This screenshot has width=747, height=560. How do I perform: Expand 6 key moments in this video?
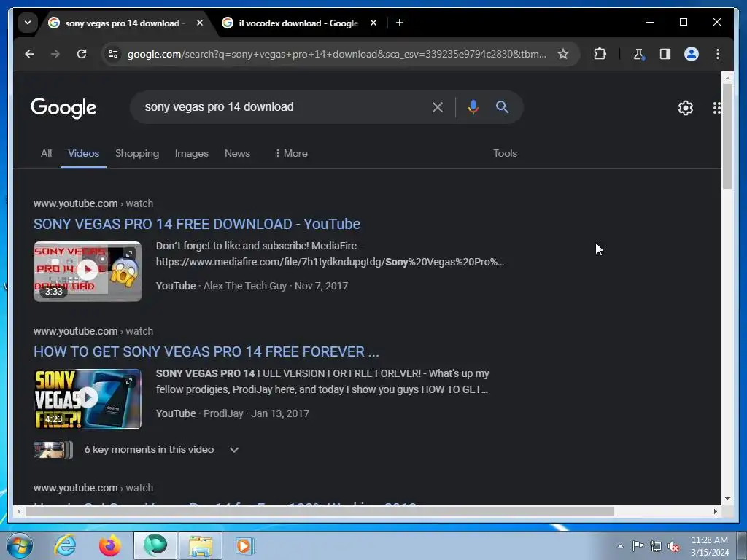[234, 450]
